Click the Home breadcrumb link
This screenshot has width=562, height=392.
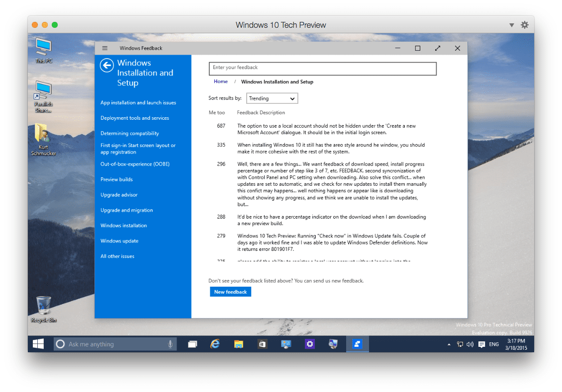(x=221, y=81)
